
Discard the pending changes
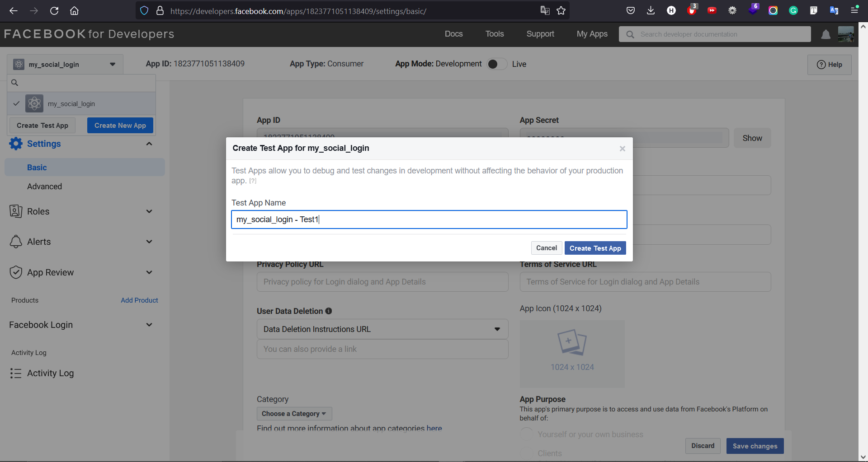703,446
